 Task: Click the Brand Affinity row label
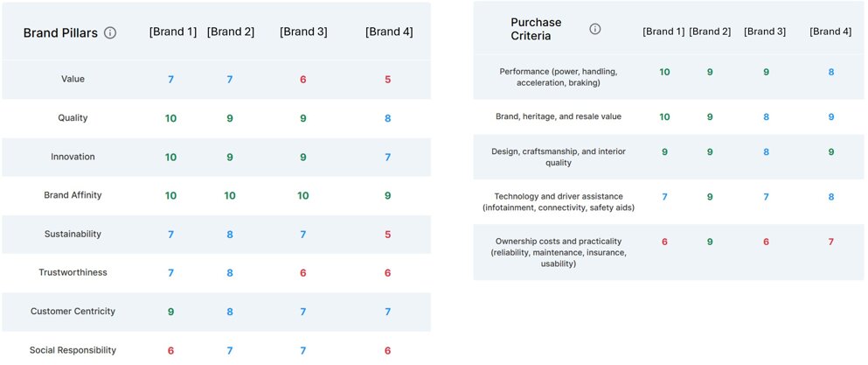73,195
